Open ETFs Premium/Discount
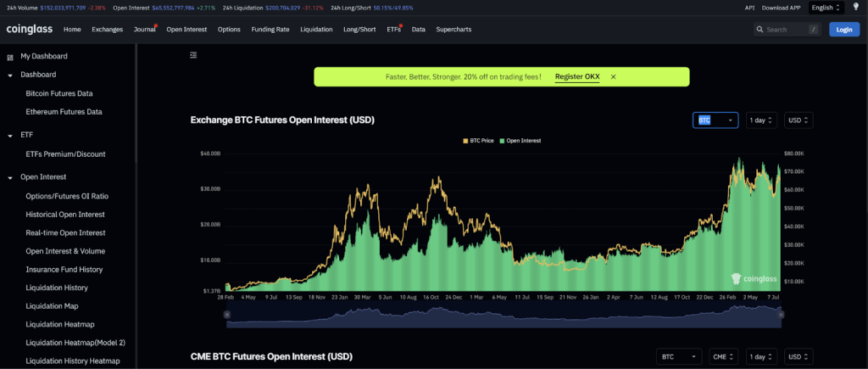This screenshot has height=369, width=868. click(65, 154)
